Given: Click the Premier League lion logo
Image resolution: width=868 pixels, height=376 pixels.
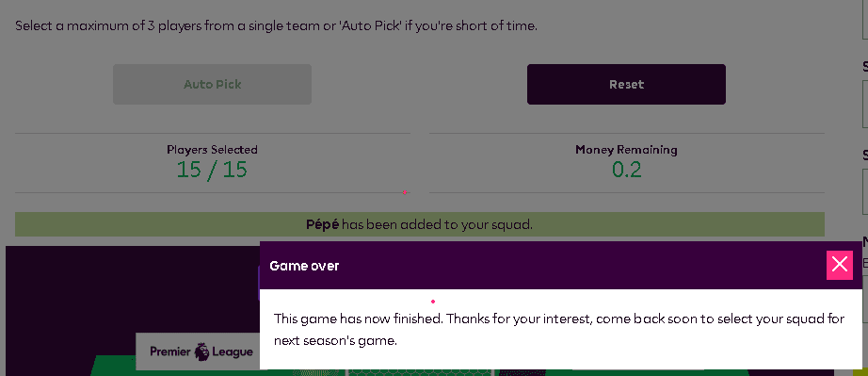Looking at the screenshot, I should click(x=202, y=351).
